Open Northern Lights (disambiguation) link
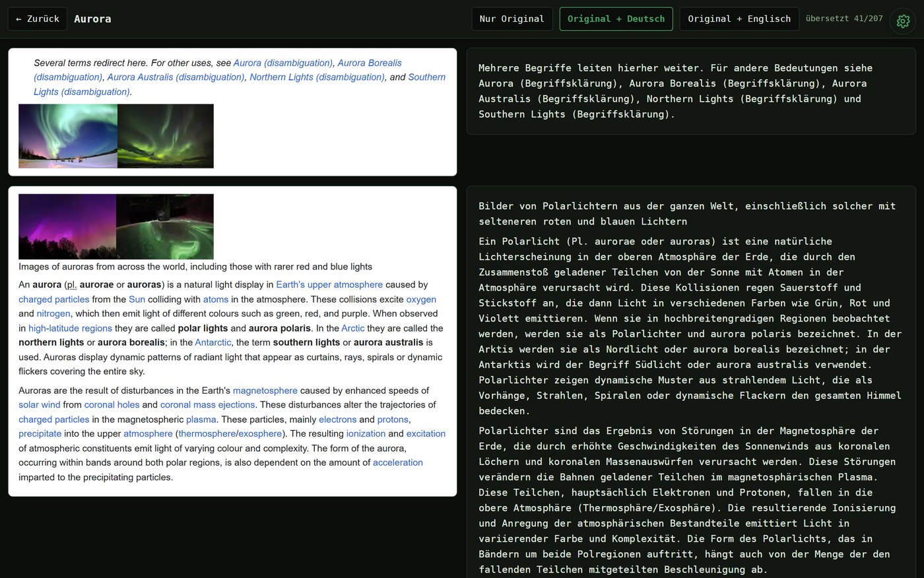This screenshot has height=578, width=924. [317, 77]
